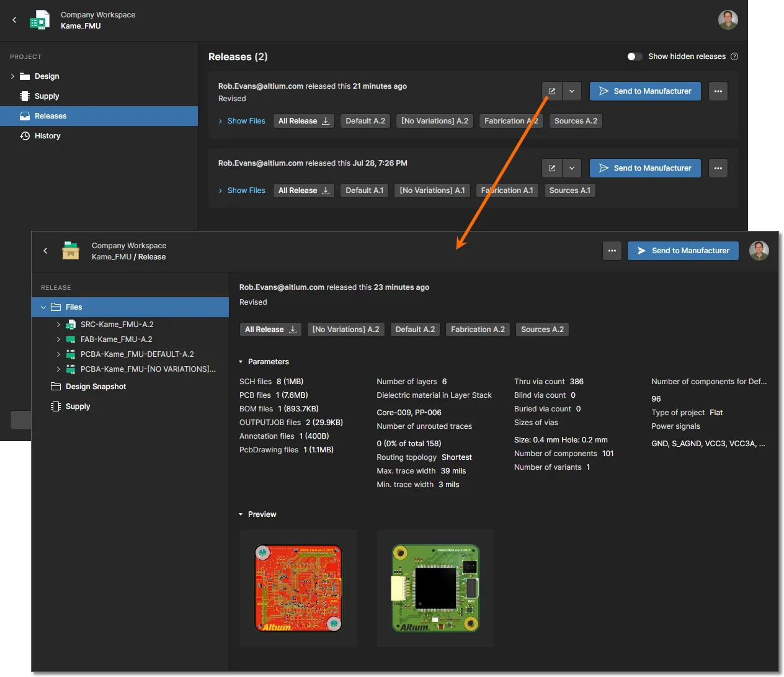Open dropdown arrow next to revised release open button
Screen dimensions: 784x677
572,91
